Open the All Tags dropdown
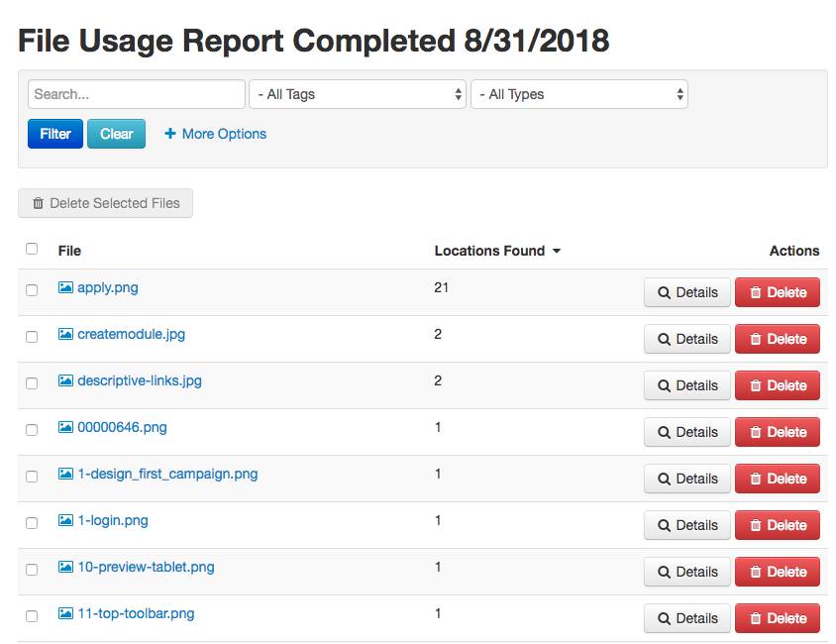 click(x=357, y=95)
